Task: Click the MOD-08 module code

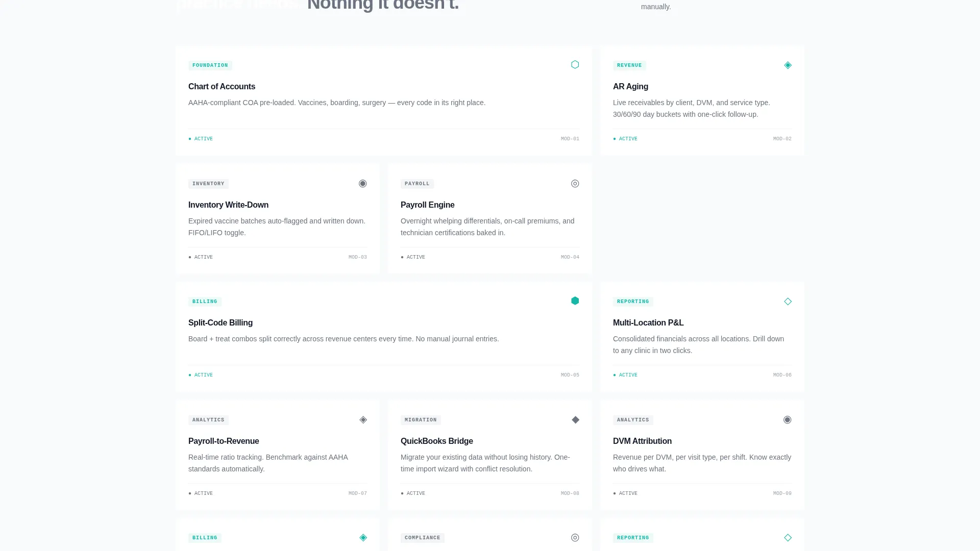Action: point(570,493)
